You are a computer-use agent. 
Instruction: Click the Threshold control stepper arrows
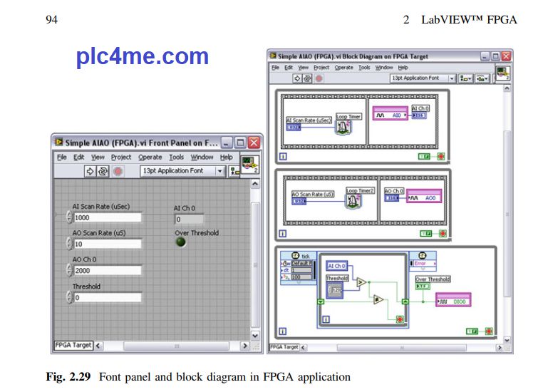69,298
